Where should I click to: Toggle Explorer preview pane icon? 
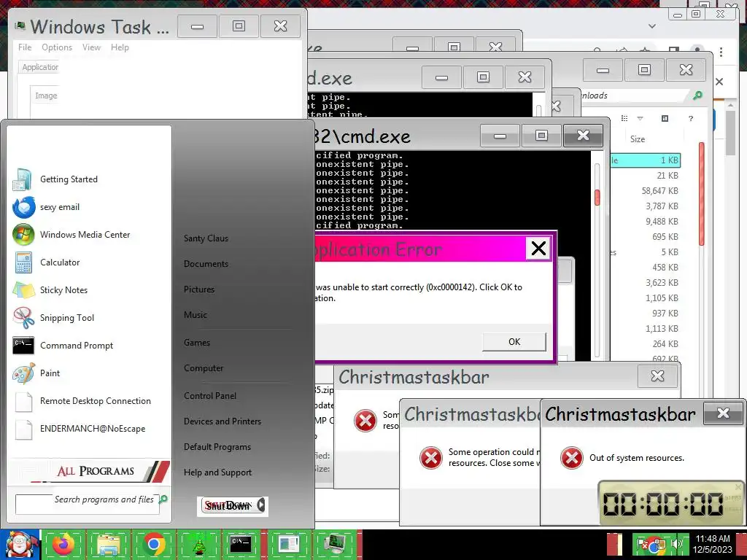665,118
